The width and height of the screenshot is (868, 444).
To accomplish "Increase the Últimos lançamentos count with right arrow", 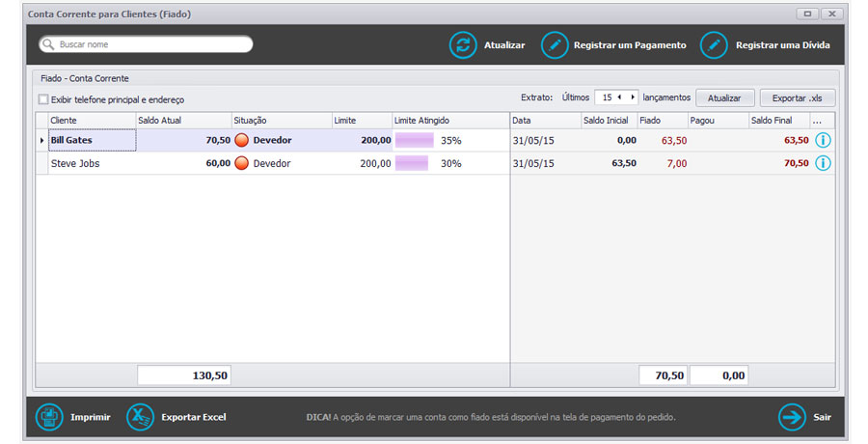I will 633,97.
